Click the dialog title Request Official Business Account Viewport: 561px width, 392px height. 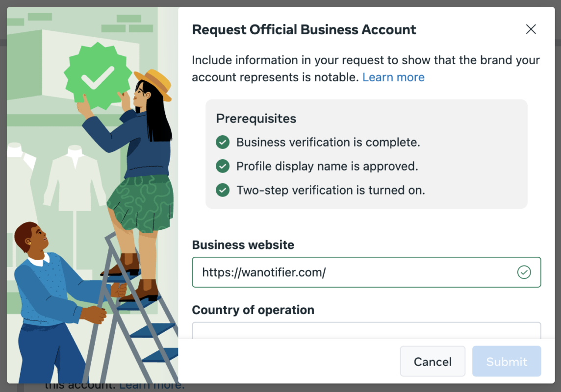pos(304,29)
